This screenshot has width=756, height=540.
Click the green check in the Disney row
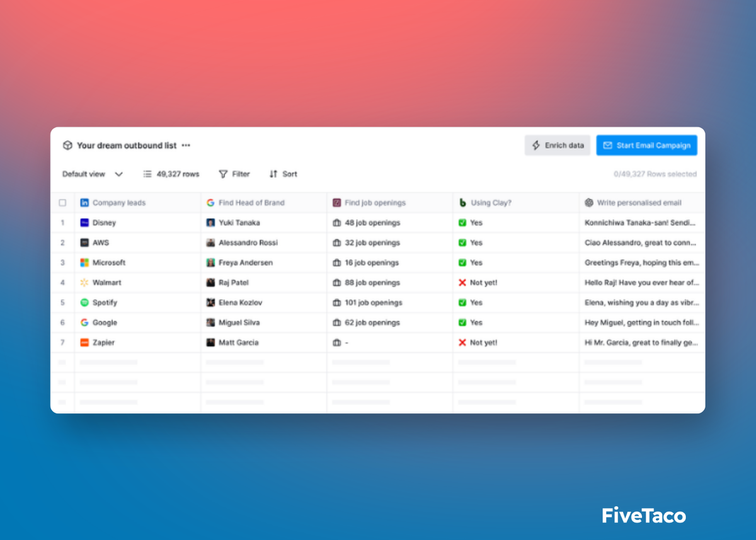tap(462, 222)
